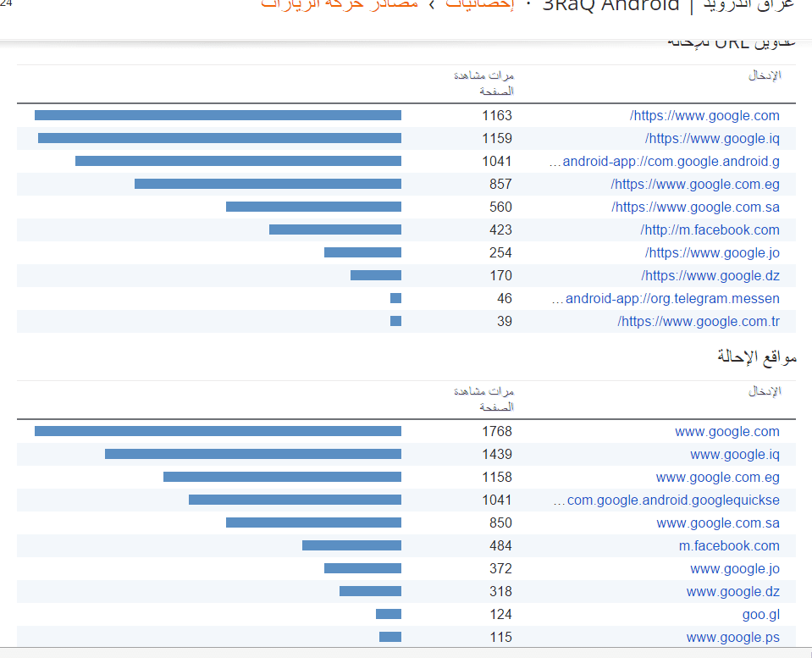
Task: Open the www.google.com.eg referring site
Action: point(718,477)
